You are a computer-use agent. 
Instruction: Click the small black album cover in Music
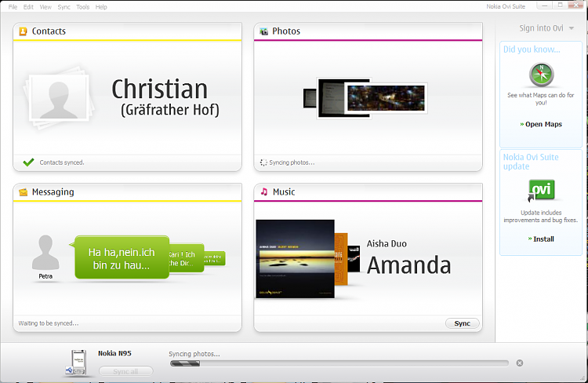pos(354,259)
